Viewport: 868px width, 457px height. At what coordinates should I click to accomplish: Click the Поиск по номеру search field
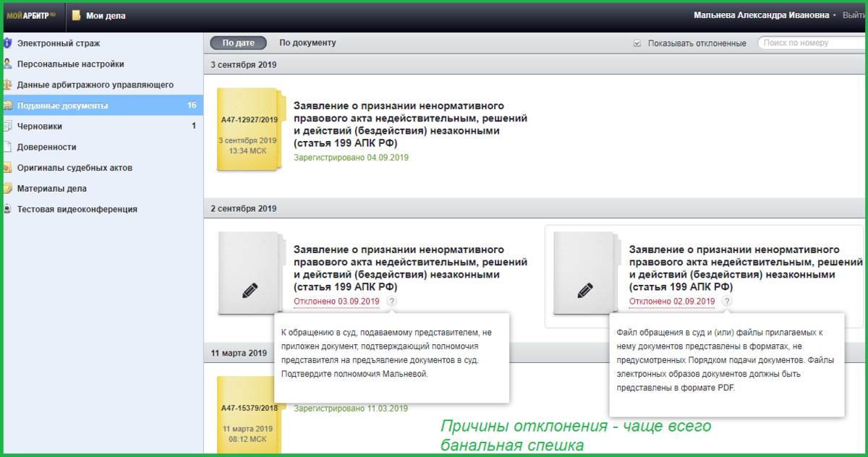[810, 43]
